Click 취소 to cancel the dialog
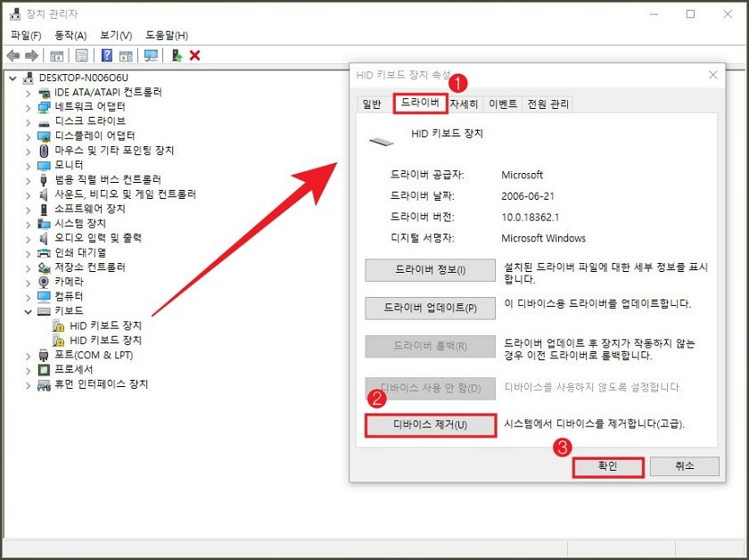This screenshot has width=749, height=560. (684, 465)
